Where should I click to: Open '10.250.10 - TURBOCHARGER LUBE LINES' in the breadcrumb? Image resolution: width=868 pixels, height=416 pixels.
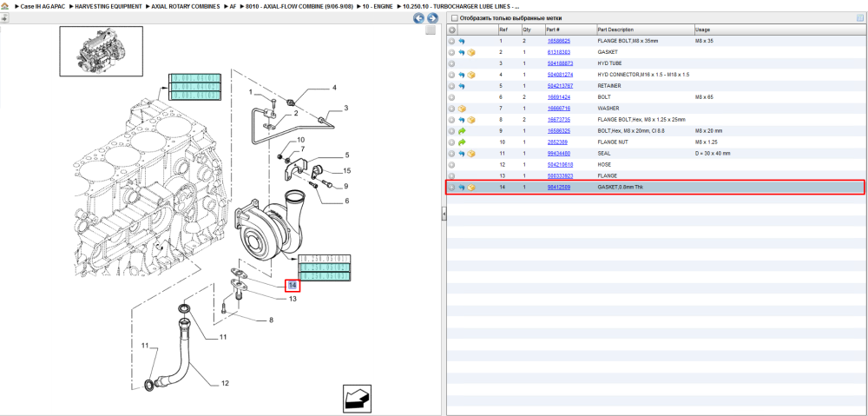coord(461,6)
